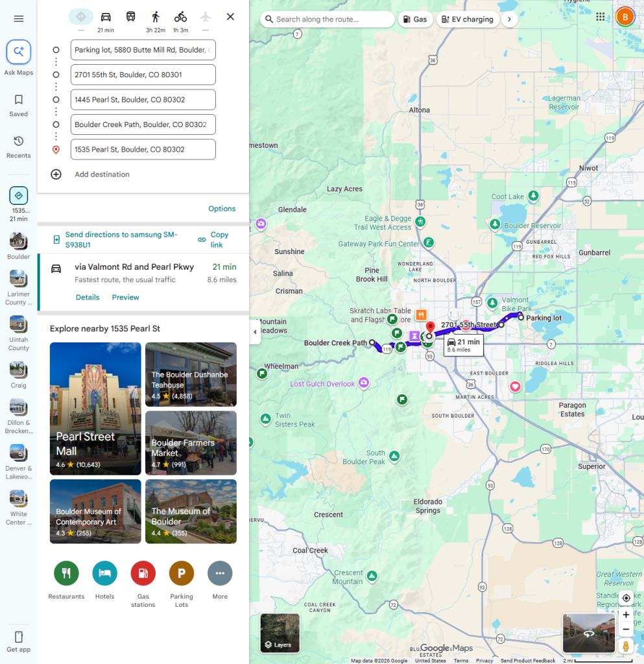Select the flights travel mode
644x664 pixels.
(206, 17)
